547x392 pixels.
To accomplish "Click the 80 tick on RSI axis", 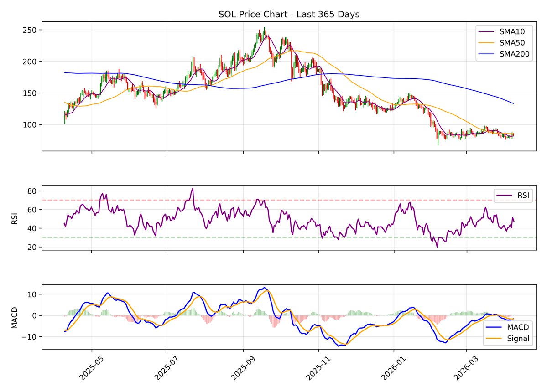I will 32,191.
